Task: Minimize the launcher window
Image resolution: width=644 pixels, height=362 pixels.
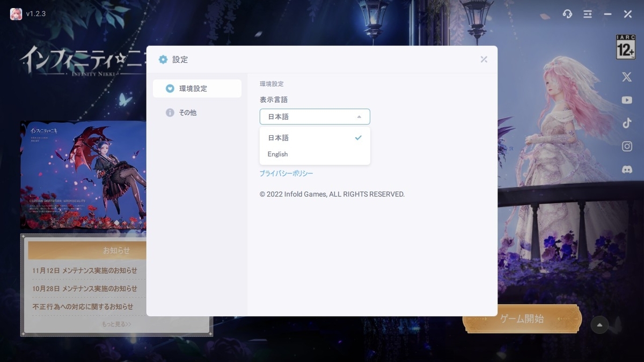Action: (608, 14)
